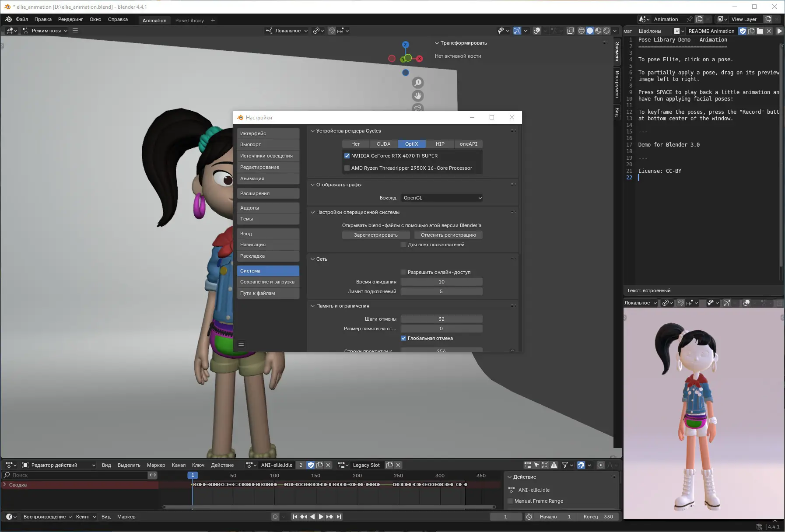The height and width of the screenshot is (532, 785).
Task: Switch to the Pose Library workspace tab
Action: pyautogui.click(x=189, y=21)
